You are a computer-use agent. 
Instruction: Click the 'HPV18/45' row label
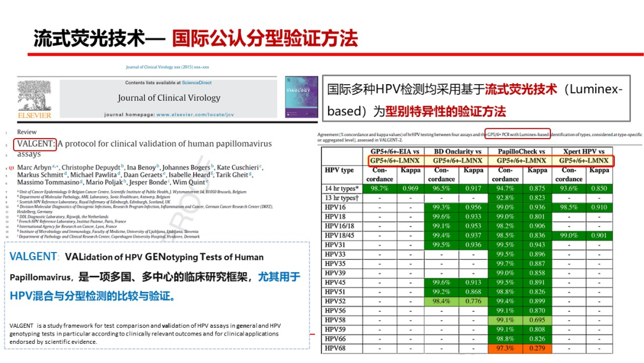[x=339, y=235]
